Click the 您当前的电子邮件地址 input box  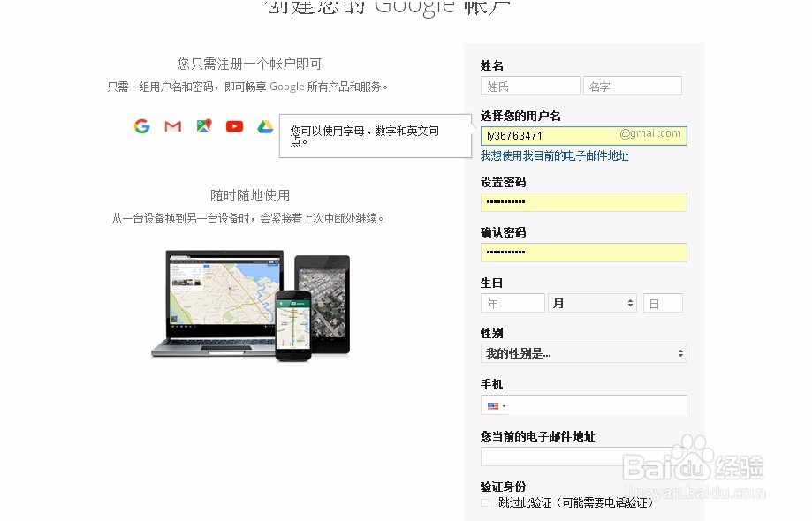(584, 457)
